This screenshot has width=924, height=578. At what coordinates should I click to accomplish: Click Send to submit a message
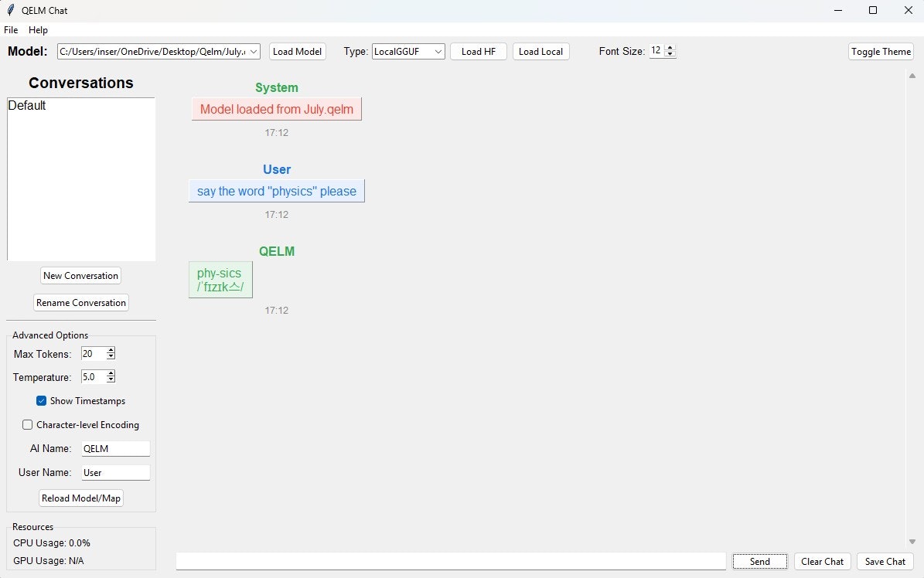(x=759, y=561)
